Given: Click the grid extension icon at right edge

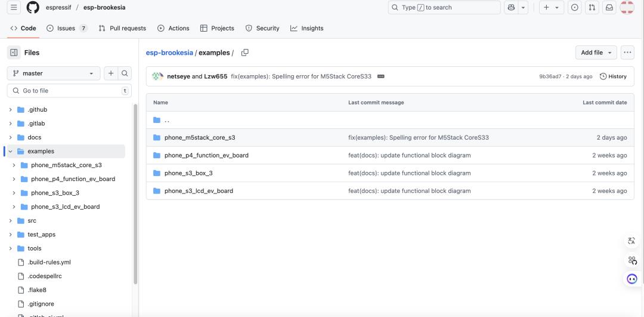Looking at the screenshot, I should click(x=631, y=260).
